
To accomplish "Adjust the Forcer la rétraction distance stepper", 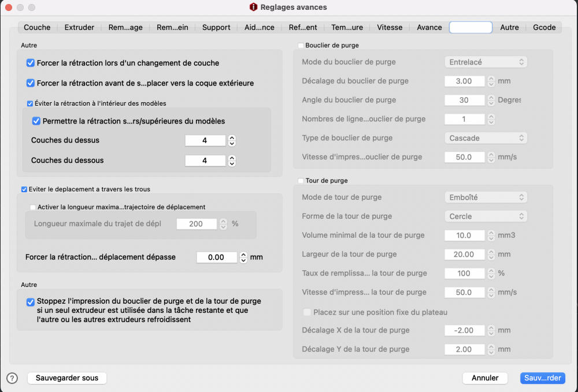I will pyautogui.click(x=243, y=257).
